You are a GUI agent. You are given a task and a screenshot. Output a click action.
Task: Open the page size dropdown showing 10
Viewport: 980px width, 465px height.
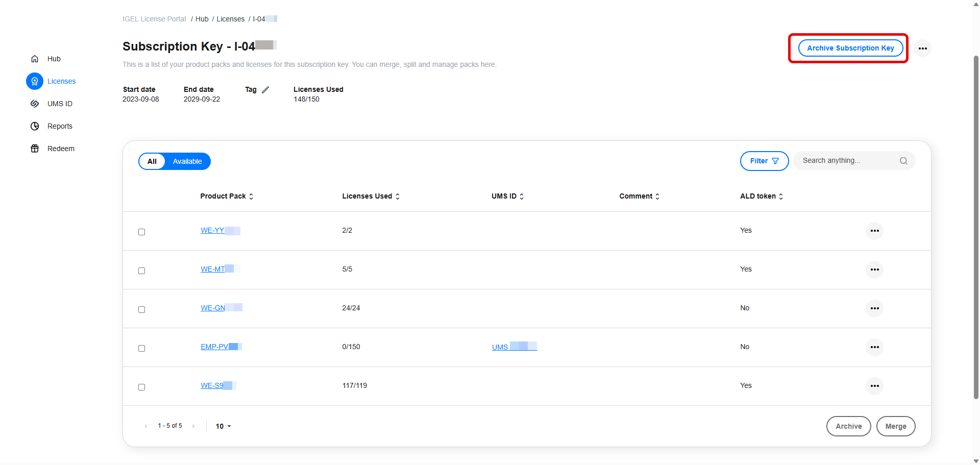[x=223, y=426]
